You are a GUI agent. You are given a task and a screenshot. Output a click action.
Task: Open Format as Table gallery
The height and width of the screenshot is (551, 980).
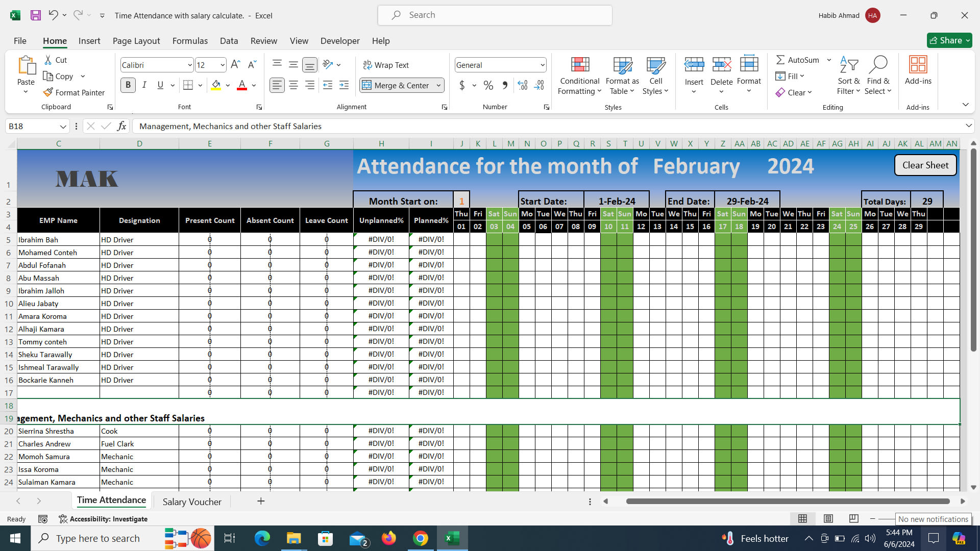pos(622,76)
